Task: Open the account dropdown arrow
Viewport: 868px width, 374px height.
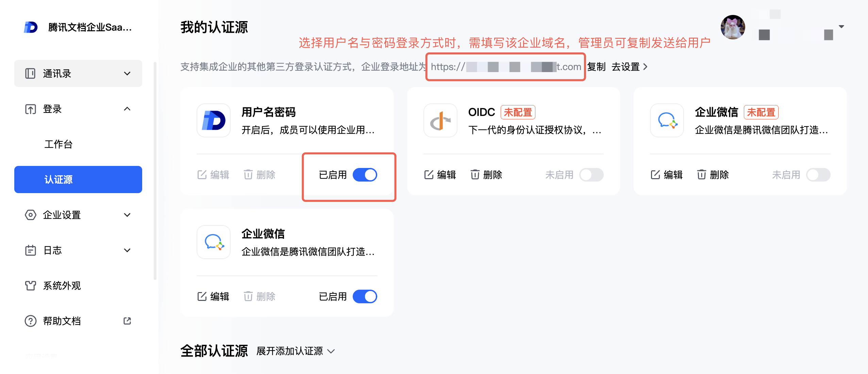Action: (x=841, y=27)
